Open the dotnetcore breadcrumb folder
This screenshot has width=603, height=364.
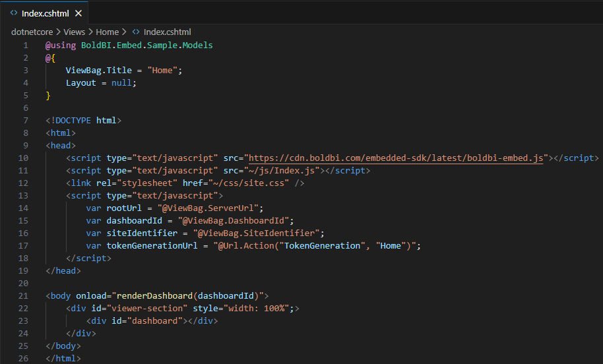click(x=34, y=32)
